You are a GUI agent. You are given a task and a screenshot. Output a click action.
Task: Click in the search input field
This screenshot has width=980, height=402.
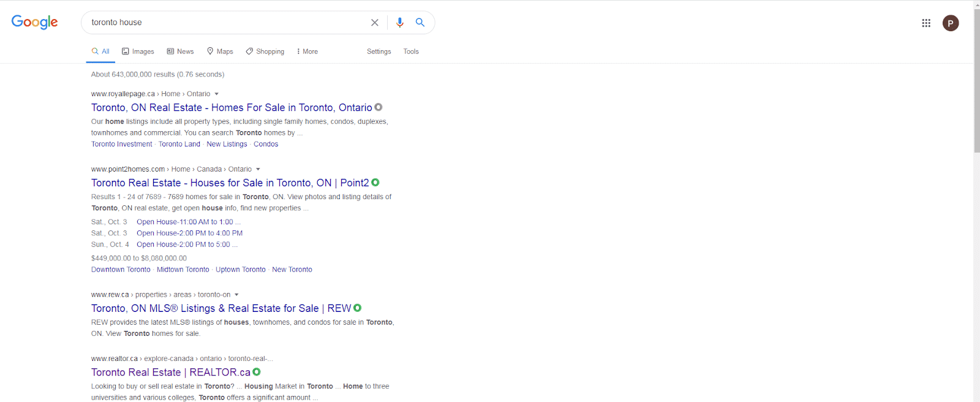click(227, 23)
